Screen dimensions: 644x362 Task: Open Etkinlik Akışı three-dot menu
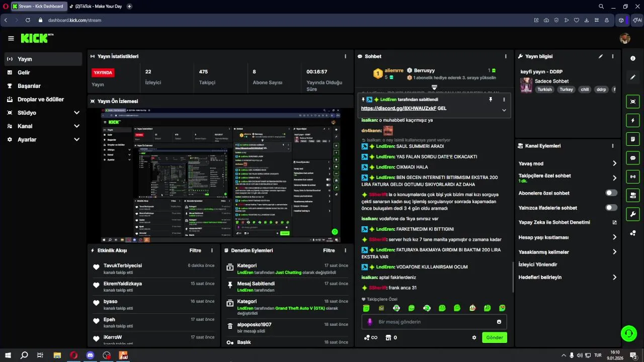click(x=212, y=250)
